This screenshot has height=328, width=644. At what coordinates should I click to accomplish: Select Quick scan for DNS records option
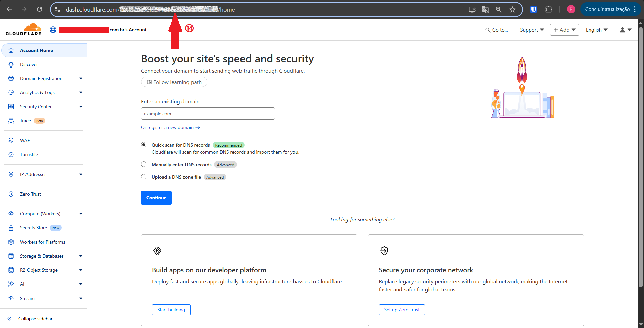pyautogui.click(x=144, y=145)
